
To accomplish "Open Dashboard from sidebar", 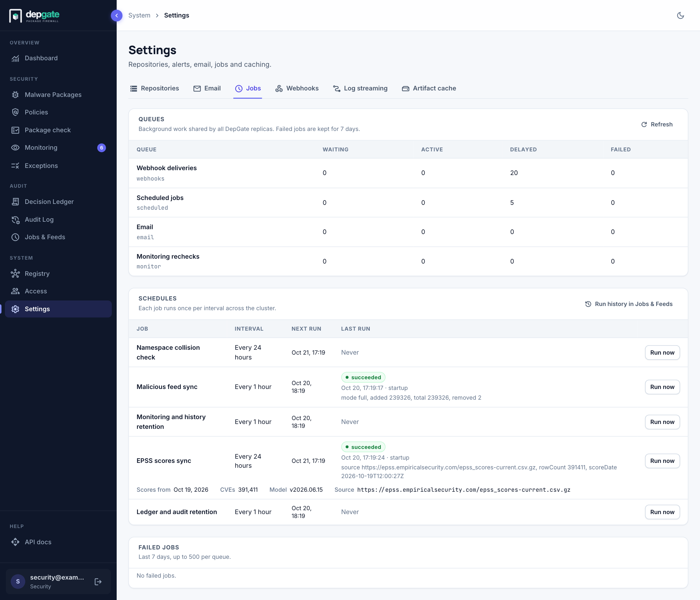I will 58,58.
